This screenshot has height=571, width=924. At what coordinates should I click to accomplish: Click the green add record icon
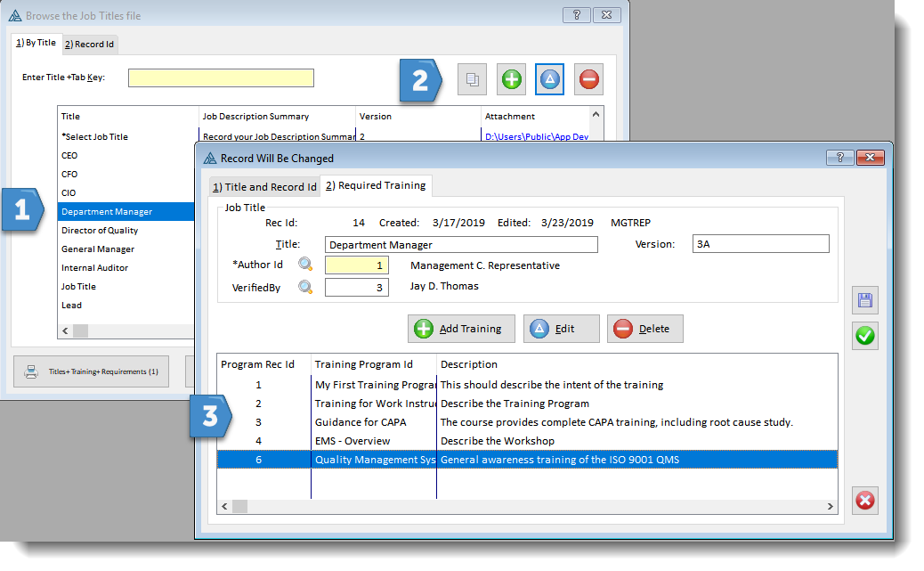tap(512, 80)
